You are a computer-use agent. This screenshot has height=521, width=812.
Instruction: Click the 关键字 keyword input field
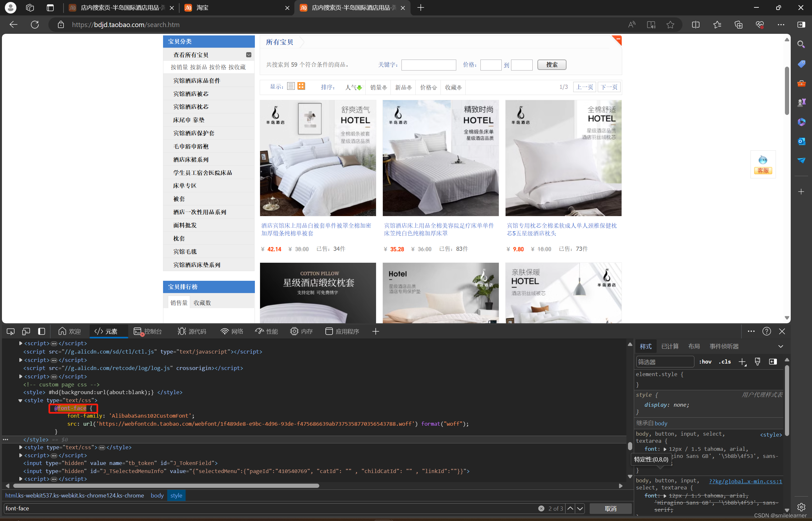(x=429, y=65)
